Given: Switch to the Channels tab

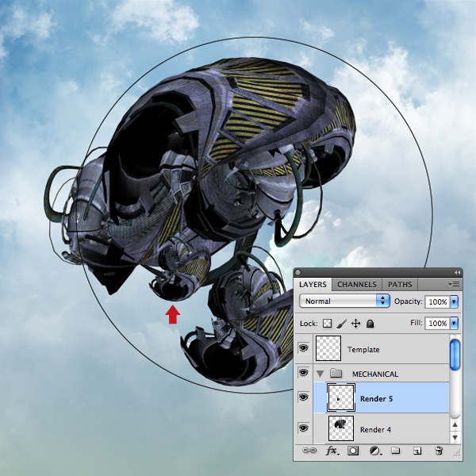Looking at the screenshot, I should (356, 285).
